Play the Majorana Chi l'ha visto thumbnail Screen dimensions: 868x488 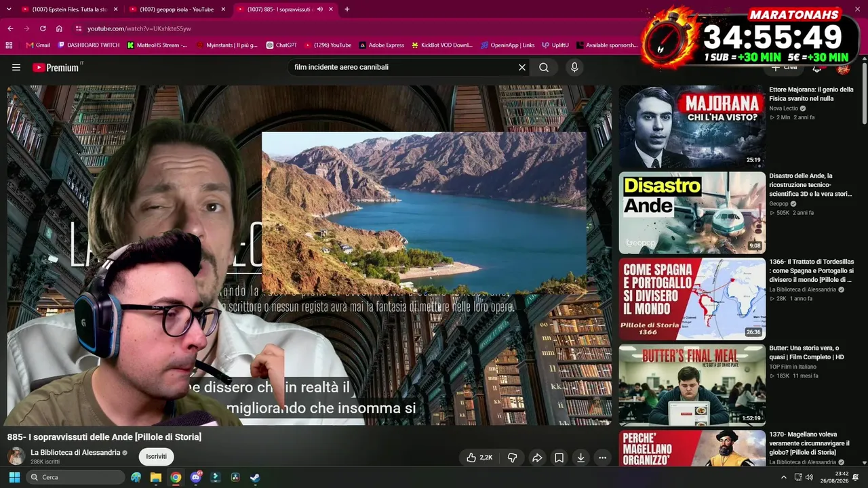(692, 127)
